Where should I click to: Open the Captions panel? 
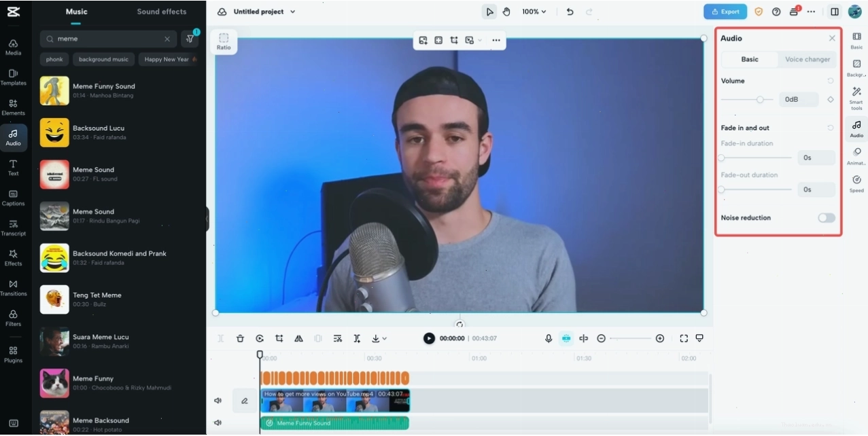click(x=13, y=198)
